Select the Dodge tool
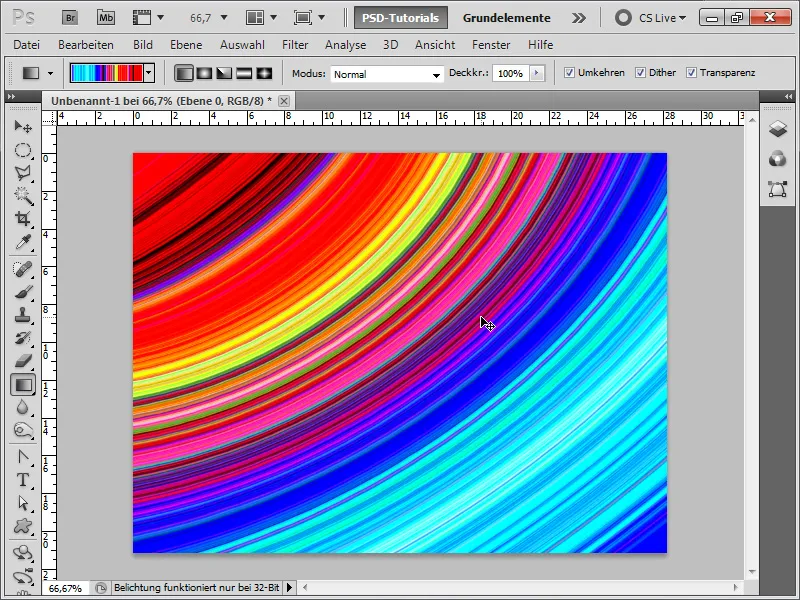The width and height of the screenshot is (800, 600). coord(22,431)
